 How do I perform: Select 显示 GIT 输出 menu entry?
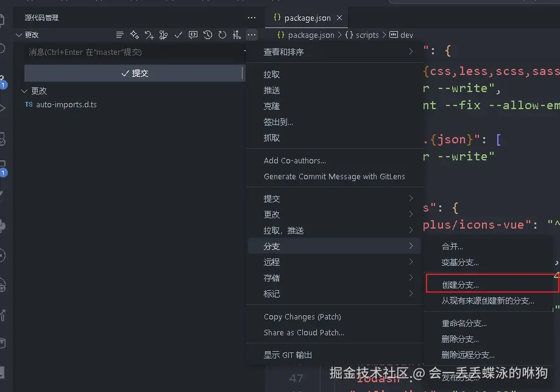click(335, 355)
